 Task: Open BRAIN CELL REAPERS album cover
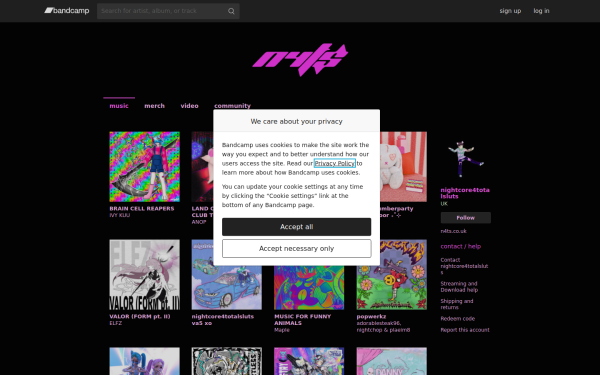point(144,167)
